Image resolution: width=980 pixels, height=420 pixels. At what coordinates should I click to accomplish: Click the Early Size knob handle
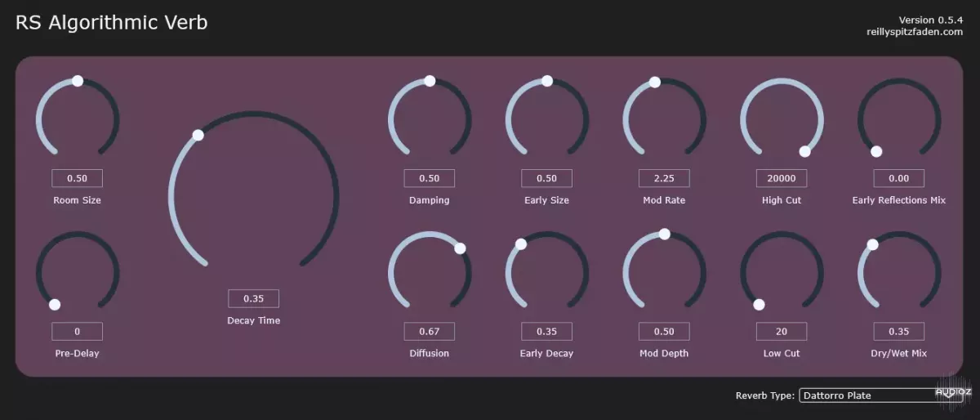point(547,81)
